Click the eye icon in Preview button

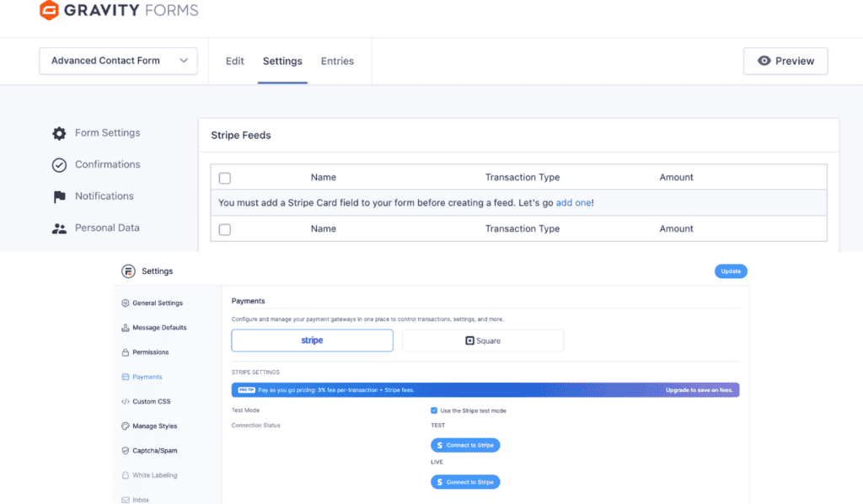point(764,61)
